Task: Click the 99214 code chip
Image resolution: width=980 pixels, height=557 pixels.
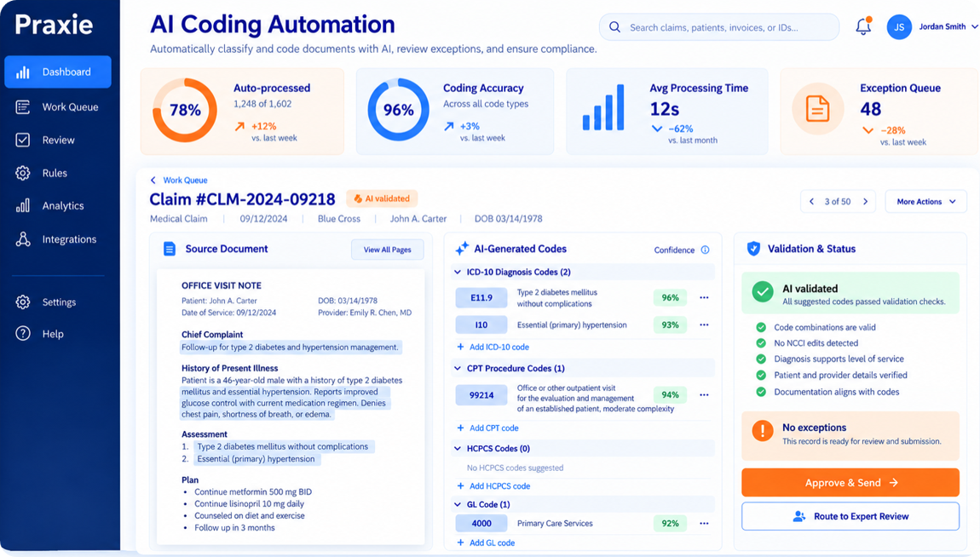Action: [x=481, y=395]
